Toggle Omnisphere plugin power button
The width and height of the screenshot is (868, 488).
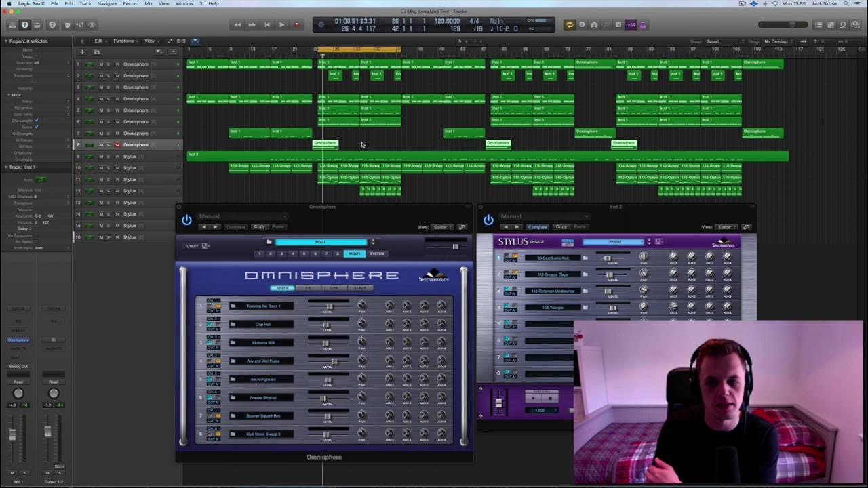(x=186, y=220)
